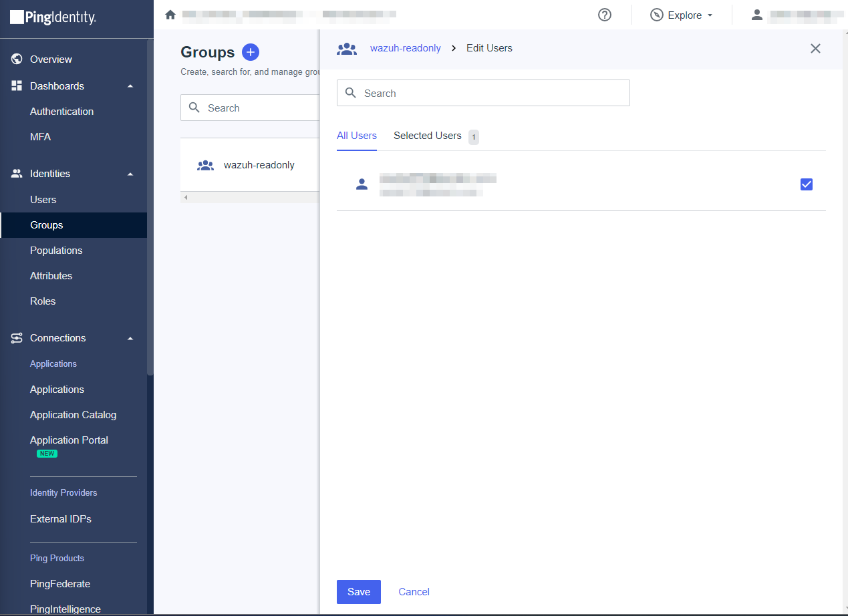Uncheck the selected user checkbox
The height and width of the screenshot is (616, 848).
click(x=807, y=184)
